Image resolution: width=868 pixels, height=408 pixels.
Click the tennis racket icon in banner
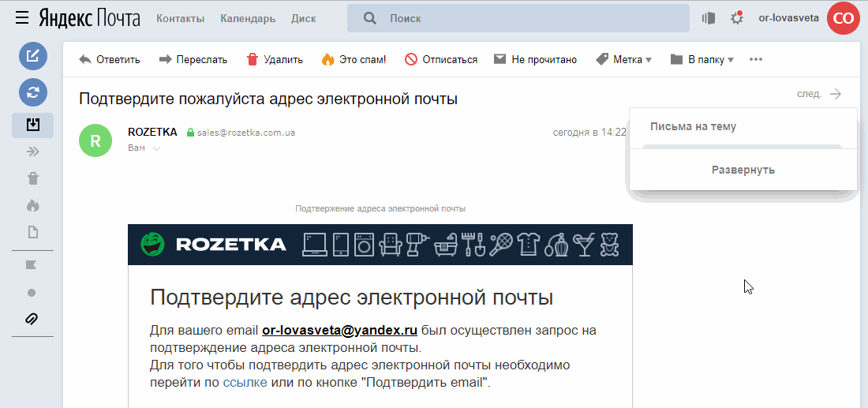(501, 244)
